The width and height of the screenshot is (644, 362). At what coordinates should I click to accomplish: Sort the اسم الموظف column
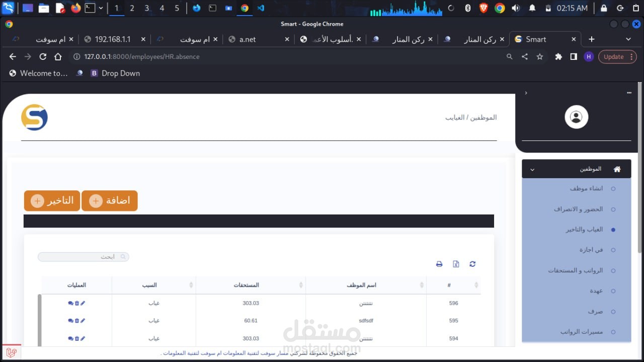(x=422, y=284)
